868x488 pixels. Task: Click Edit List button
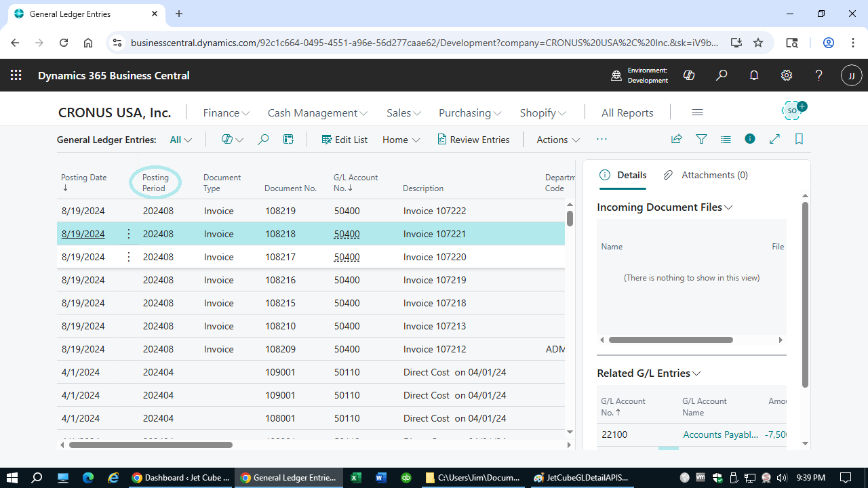pos(344,140)
